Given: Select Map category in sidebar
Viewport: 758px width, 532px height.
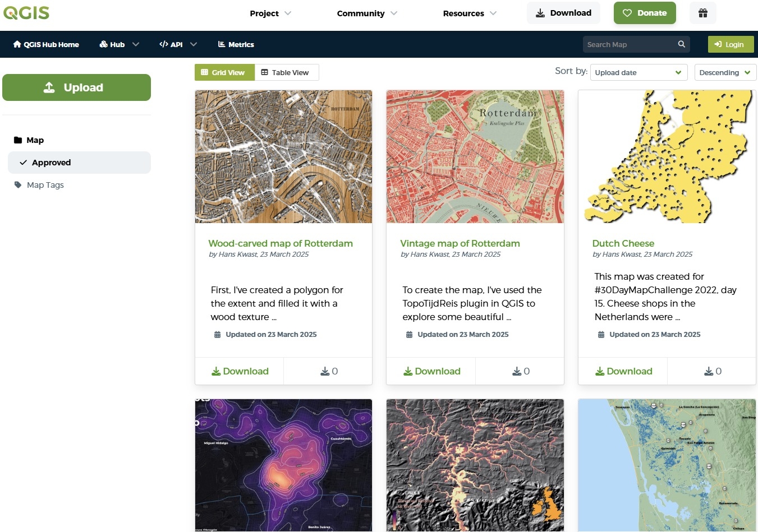Looking at the screenshot, I should [35, 140].
